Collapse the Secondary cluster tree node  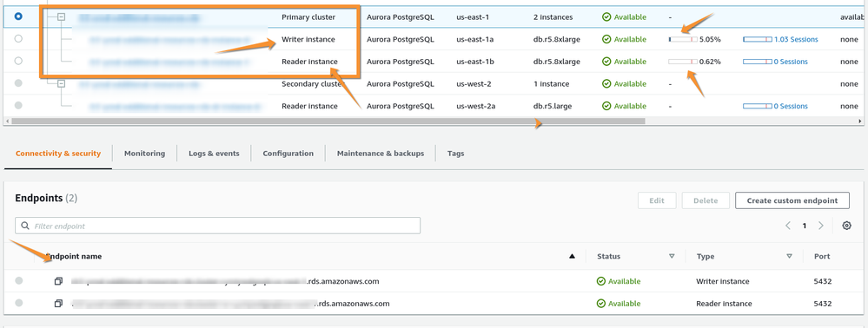click(62, 83)
